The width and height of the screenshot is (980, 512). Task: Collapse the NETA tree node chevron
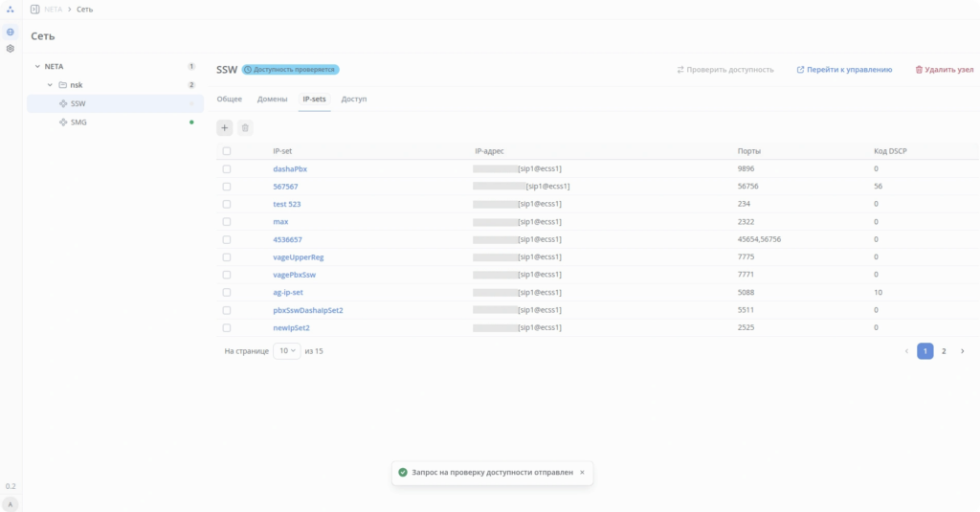pyautogui.click(x=37, y=66)
